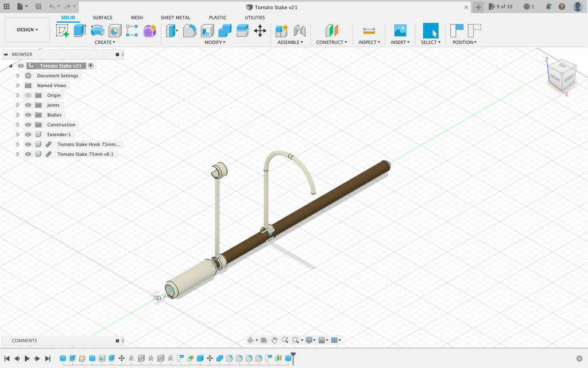Open the Extrude tool
The width and height of the screenshot is (588, 368).
(x=79, y=30)
